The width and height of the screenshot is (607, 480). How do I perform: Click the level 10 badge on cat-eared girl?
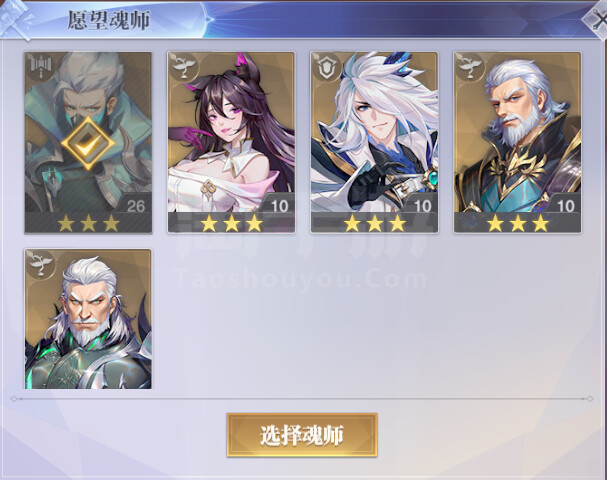click(279, 206)
